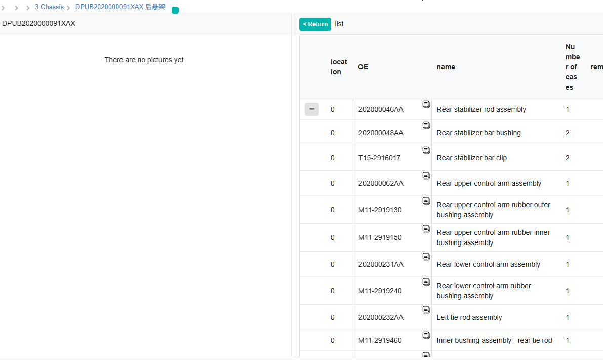
Task: Select the Left tie rod assembly row
Action: tap(469, 317)
